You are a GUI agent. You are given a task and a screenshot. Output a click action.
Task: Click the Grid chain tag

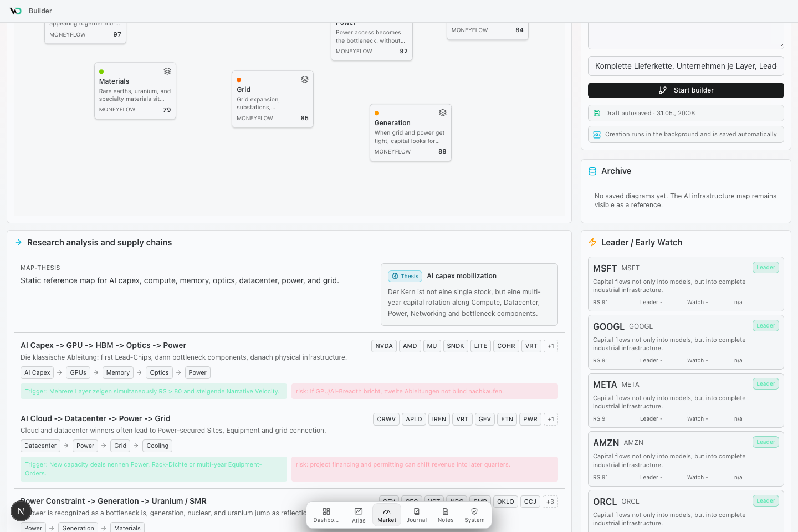point(120,446)
